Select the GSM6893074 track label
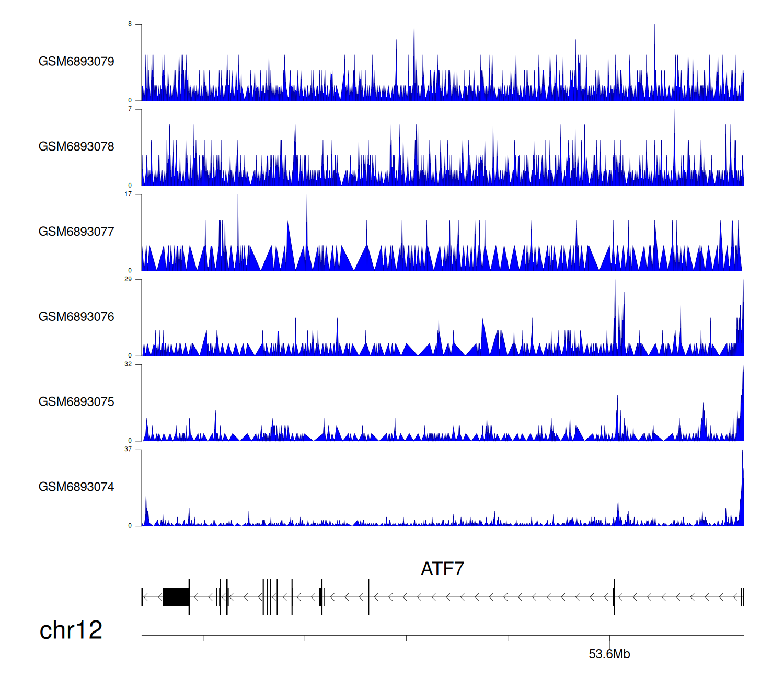 [x=76, y=487]
